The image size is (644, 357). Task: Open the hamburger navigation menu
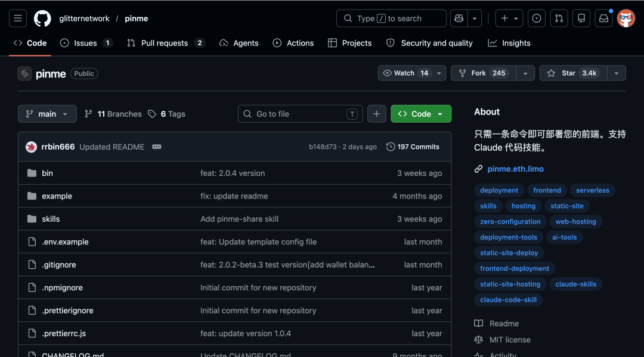(x=18, y=18)
